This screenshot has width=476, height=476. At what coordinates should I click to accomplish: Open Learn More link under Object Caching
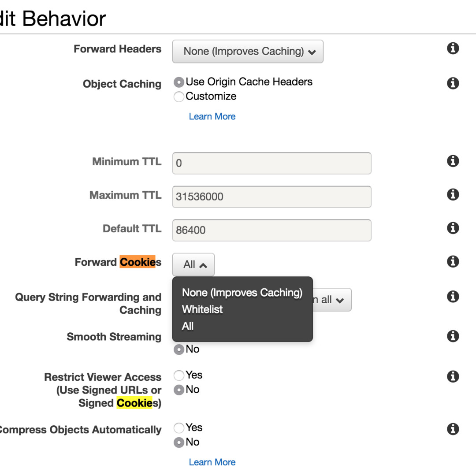click(212, 116)
